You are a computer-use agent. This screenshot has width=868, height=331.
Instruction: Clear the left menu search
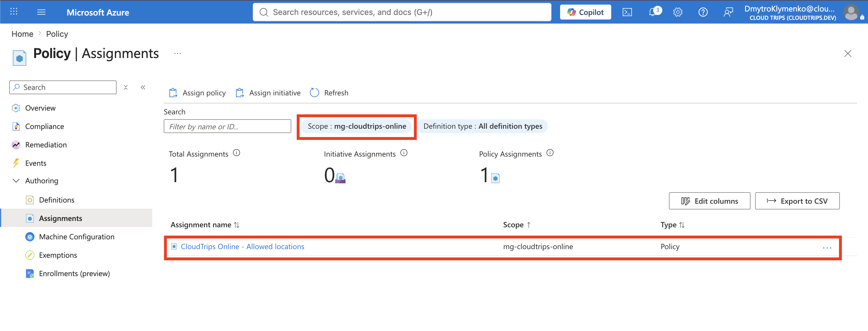(126, 87)
